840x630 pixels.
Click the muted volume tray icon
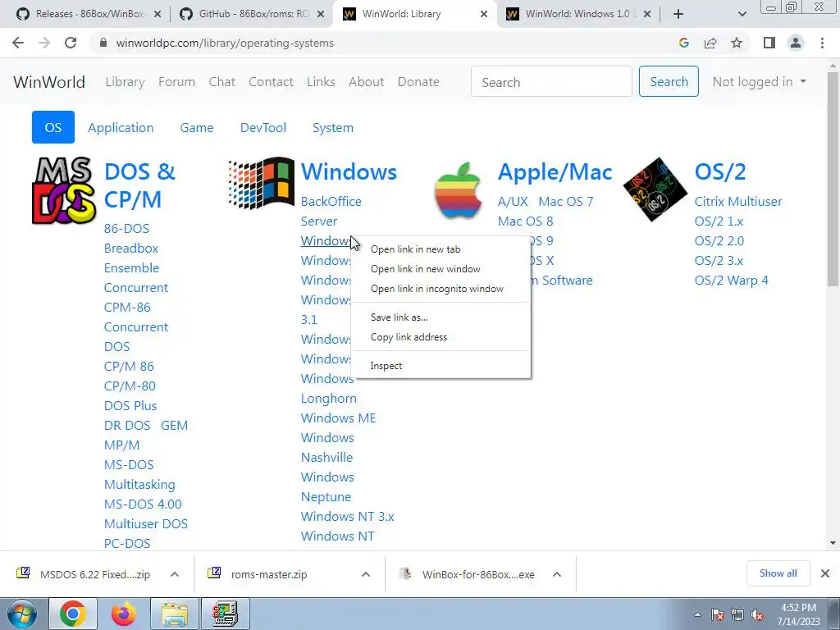point(757,614)
